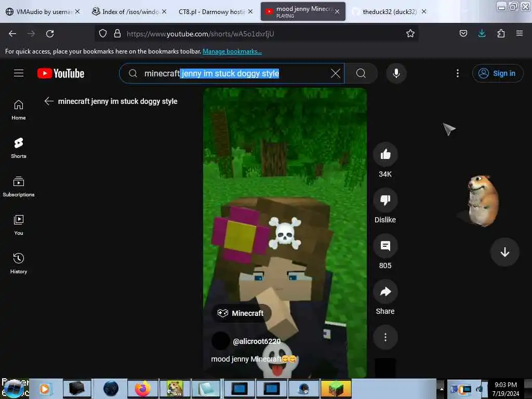Click the browser forward arrow

coord(31,34)
